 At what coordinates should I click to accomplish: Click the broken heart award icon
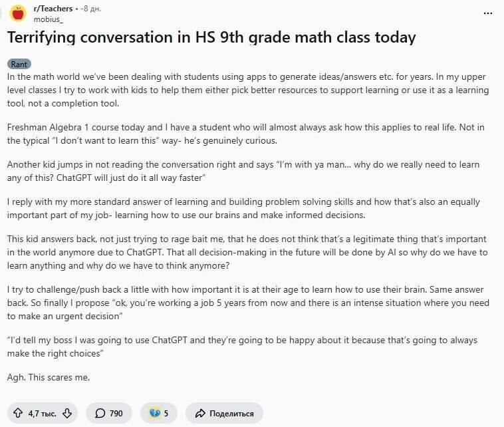[x=154, y=413]
